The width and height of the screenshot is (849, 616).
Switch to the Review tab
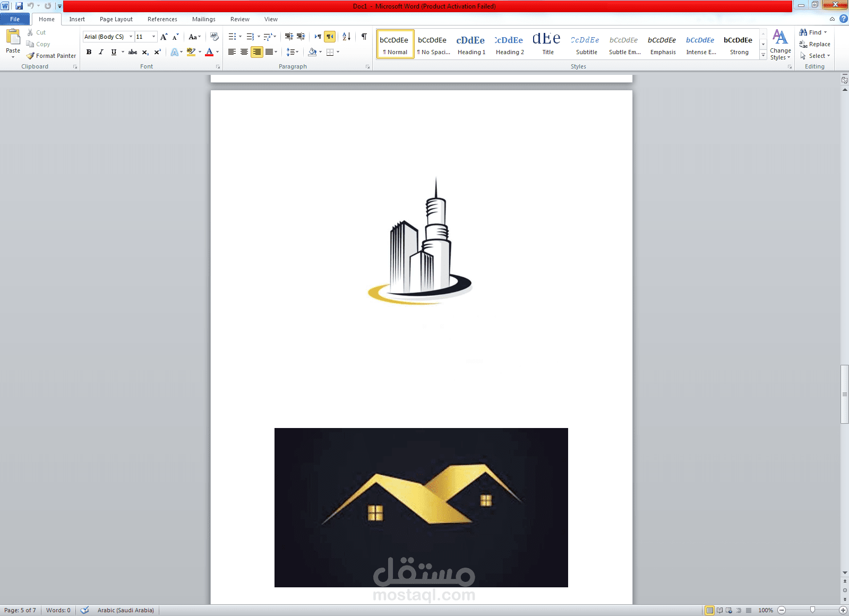(x=240, y=19)
